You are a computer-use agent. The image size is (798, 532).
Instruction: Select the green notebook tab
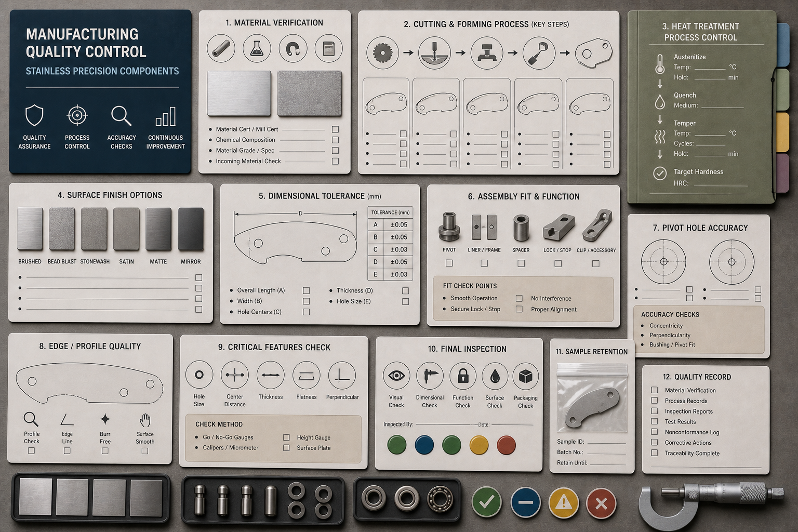[x=782, y=89]
